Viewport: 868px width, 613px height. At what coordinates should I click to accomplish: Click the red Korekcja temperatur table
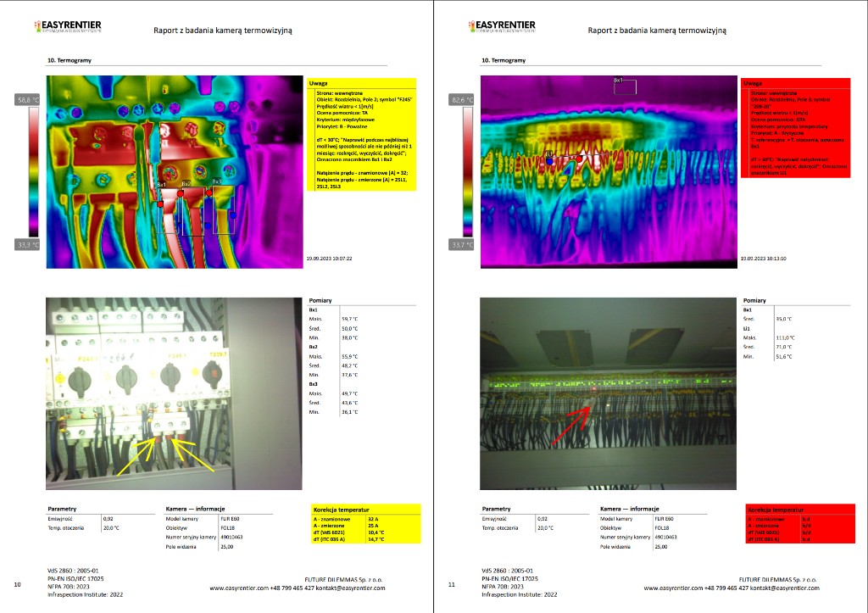[800, 523]
